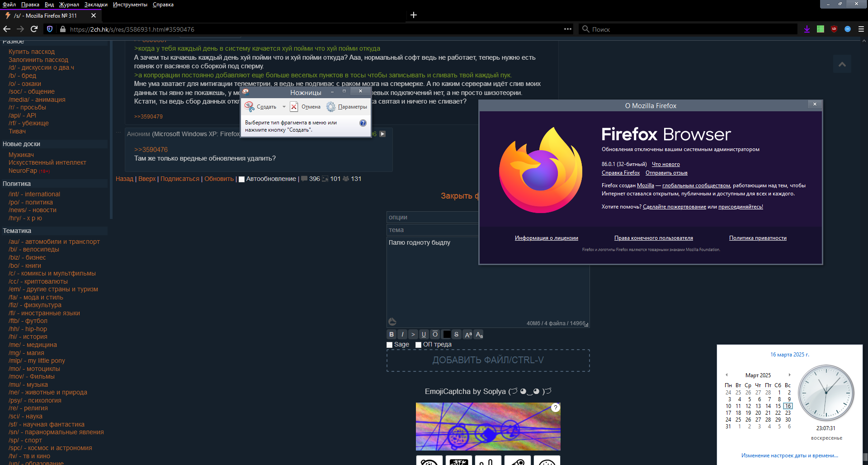
Task: Open the Файл menu
Action: (x=9, y=5)
